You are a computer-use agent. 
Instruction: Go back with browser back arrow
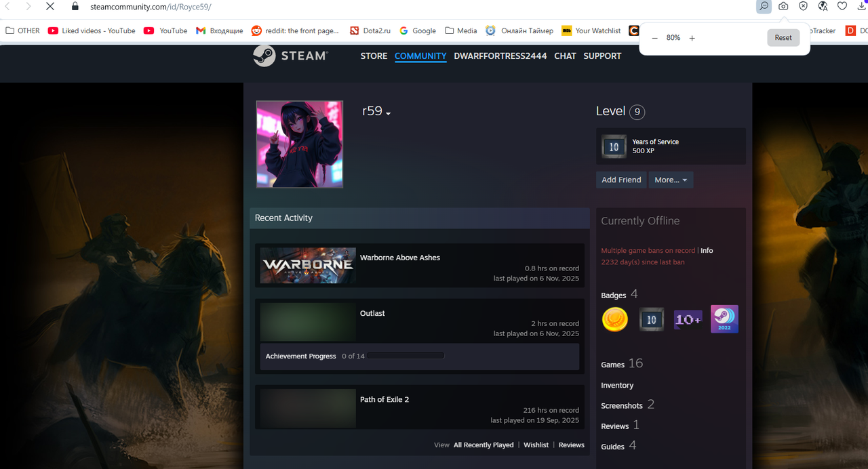[x=7, y=7]
